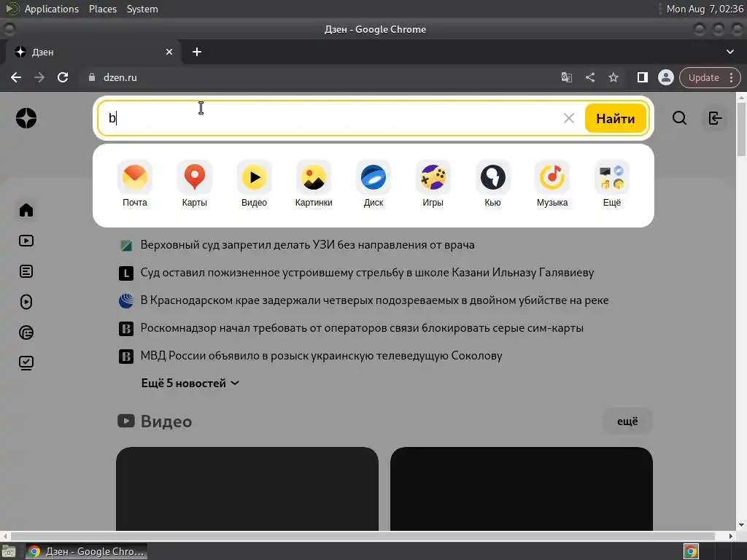Open the System menu
747x560 pixels.
pos(142,9)
